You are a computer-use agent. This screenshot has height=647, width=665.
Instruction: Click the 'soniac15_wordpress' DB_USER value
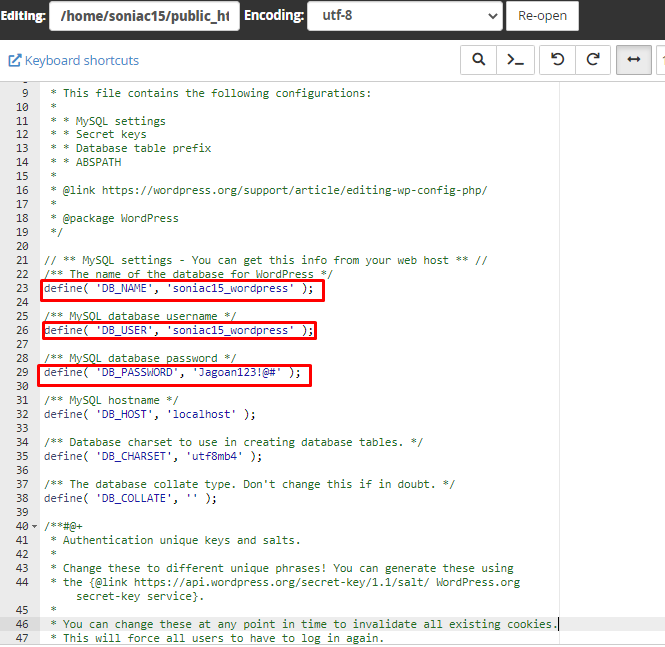(x=230, y=330)
